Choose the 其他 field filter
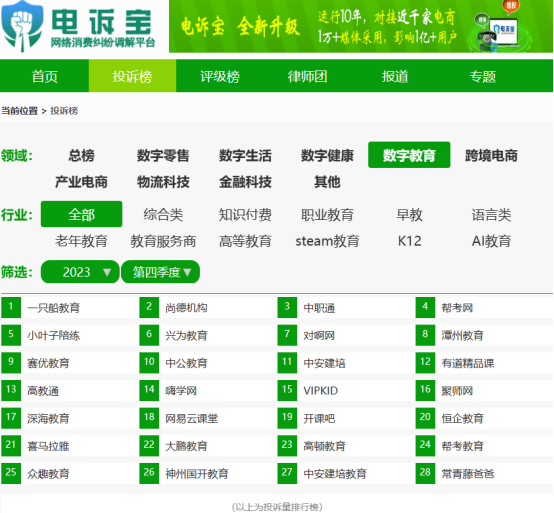The image size is (554, 513). (327, 182)
